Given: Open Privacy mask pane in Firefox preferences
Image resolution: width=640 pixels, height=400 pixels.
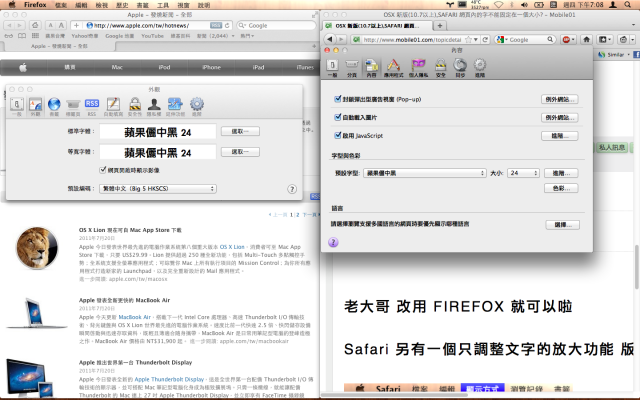Looking at the screenshot, I should (x=418, y=68).
